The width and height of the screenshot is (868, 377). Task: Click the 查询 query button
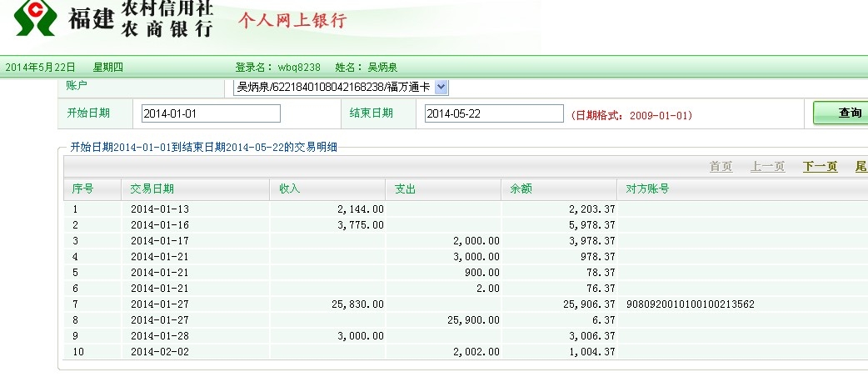point(841,113)
